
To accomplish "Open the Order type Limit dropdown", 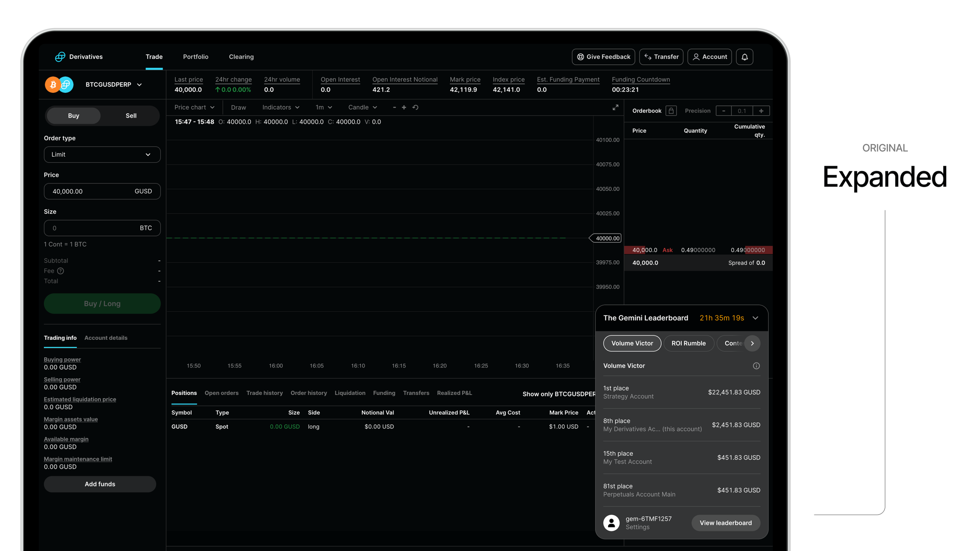I will pyautogui.click(x=102, y=154).
